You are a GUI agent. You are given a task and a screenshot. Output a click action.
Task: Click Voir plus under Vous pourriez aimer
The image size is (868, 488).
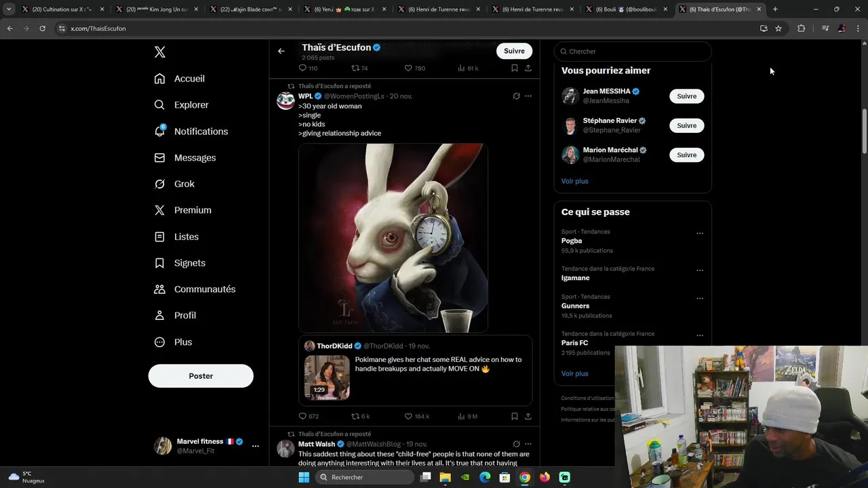tap(574, 181)
